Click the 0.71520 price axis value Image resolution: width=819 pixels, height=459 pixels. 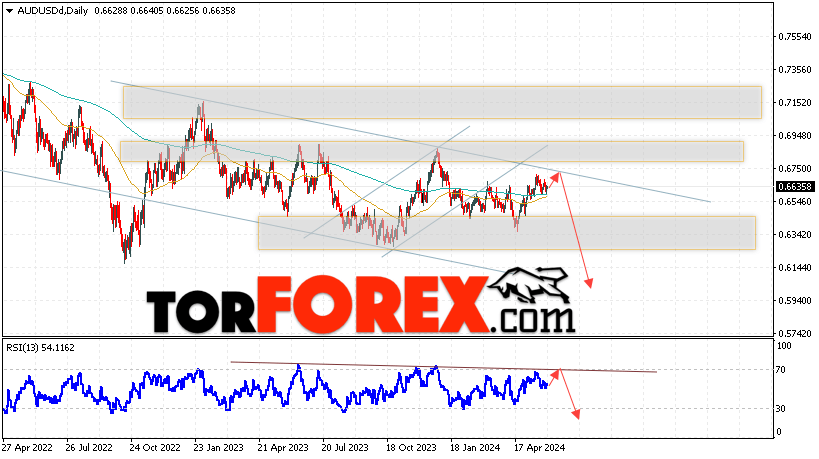pyautogui.click(x=794, y=102)
